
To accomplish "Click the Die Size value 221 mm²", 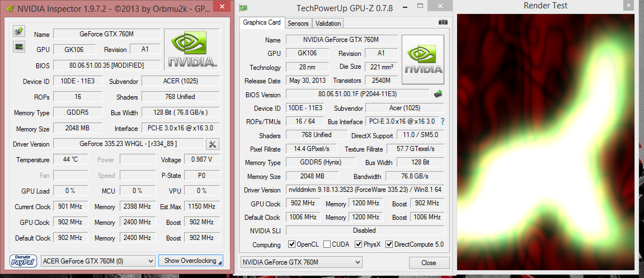I will click(x=380, y=67).
